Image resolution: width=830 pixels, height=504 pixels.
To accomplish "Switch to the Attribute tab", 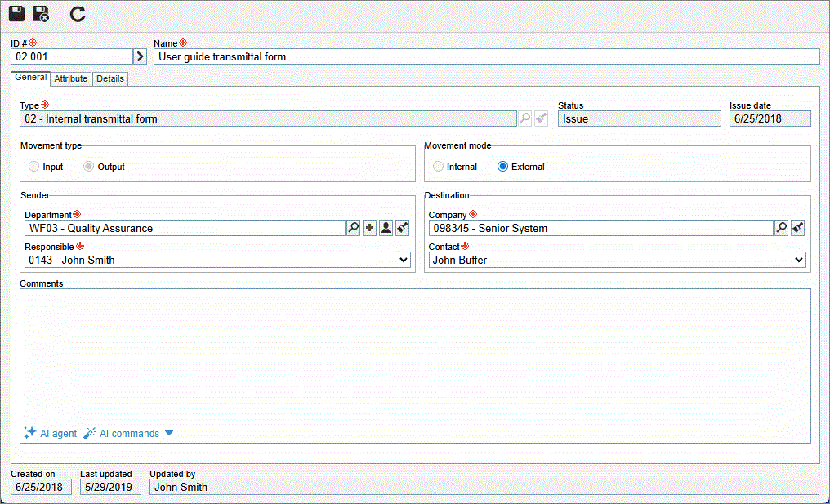I will coord(71,79).
